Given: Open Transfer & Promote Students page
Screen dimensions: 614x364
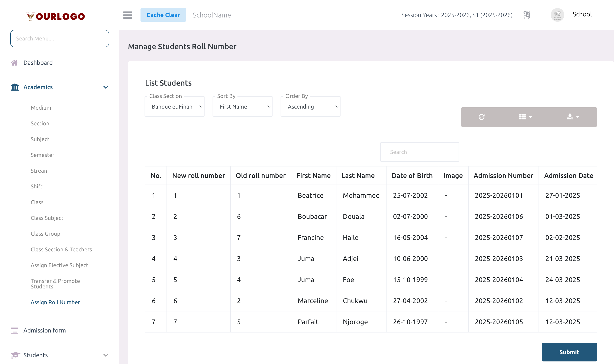Looking at the screenshot, I should (55, 284).
